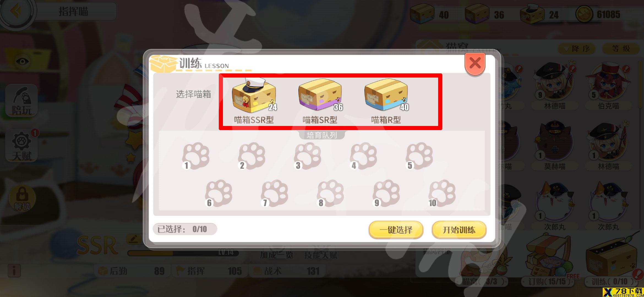Open the 等级 sort criteria selector
Image resolution: width=644 pixels, height=297 pixels.
click(x=620, y=49)
